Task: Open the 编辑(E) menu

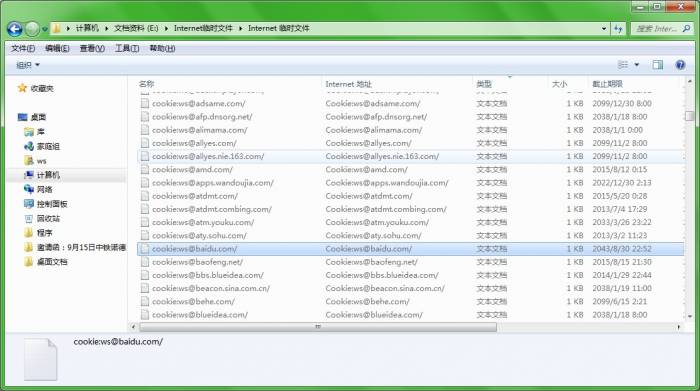Action: click(x=57, y=48)
